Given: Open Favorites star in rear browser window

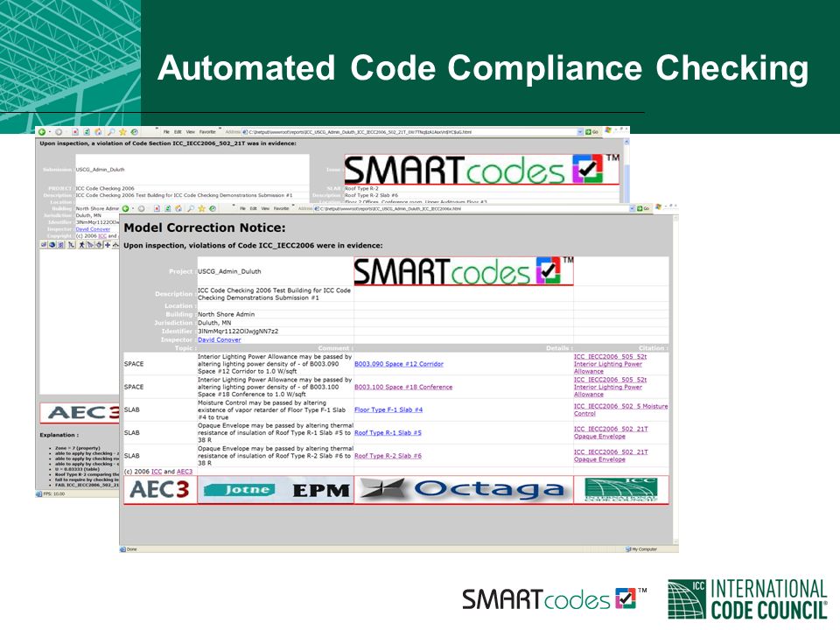Looking at the screenshot, I should [122, 132].
